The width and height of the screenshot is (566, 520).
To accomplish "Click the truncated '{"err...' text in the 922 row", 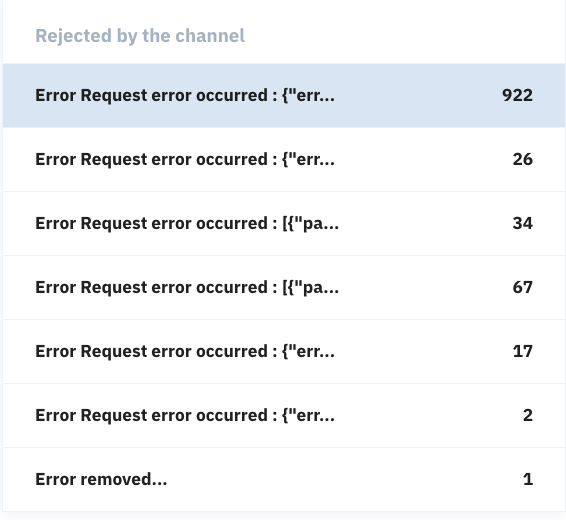I will coord(309,96).
